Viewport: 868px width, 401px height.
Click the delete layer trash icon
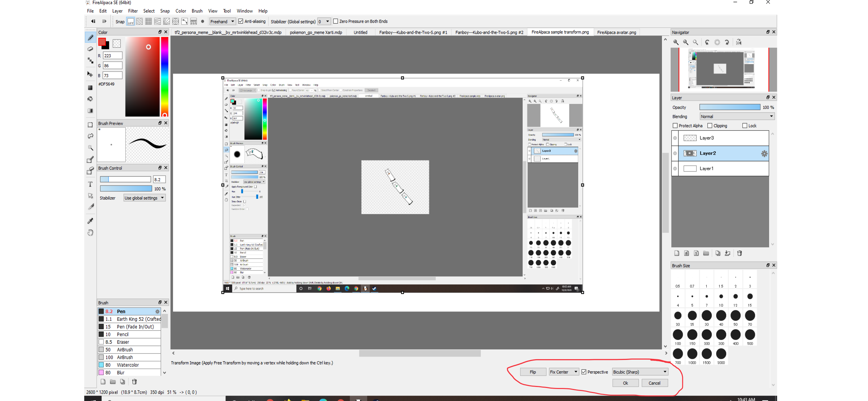tap(739, 253)
